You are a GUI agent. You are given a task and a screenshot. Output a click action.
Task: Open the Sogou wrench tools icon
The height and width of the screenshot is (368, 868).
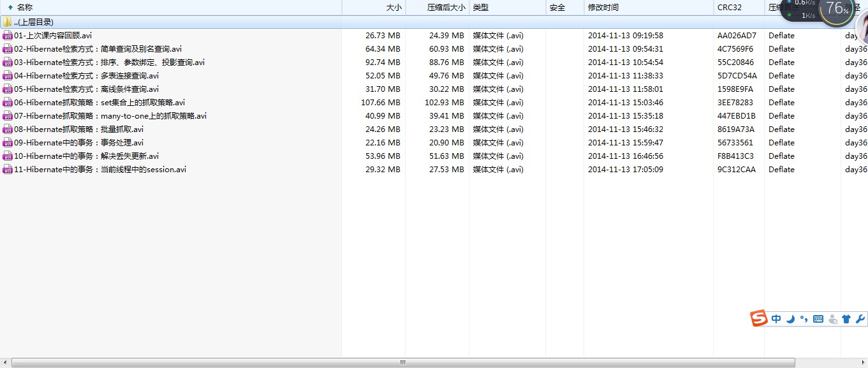tap(860, 319)
